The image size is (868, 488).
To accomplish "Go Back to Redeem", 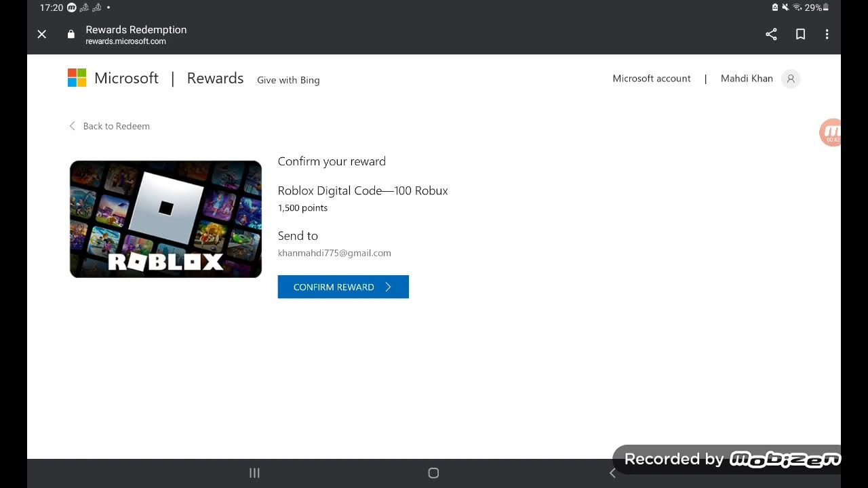I will point(110,126).
